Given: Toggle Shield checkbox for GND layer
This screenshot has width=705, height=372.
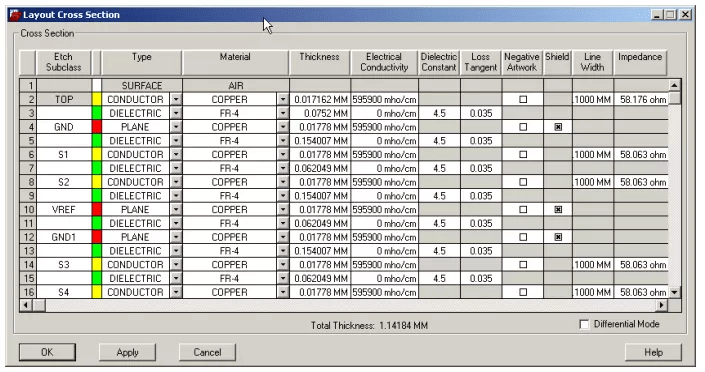Looking at the screenshot, I should 558,127.
